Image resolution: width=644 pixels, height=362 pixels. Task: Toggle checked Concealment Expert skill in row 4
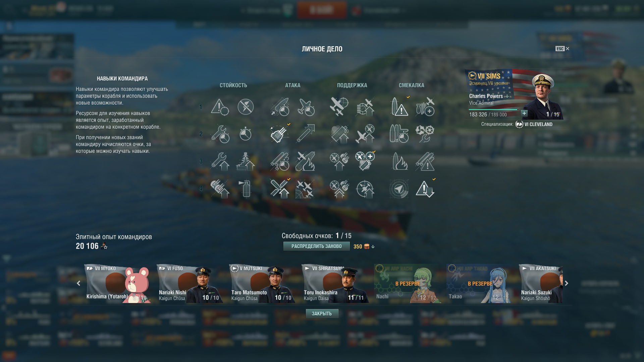pyautogui.click(x=425, y=189)
